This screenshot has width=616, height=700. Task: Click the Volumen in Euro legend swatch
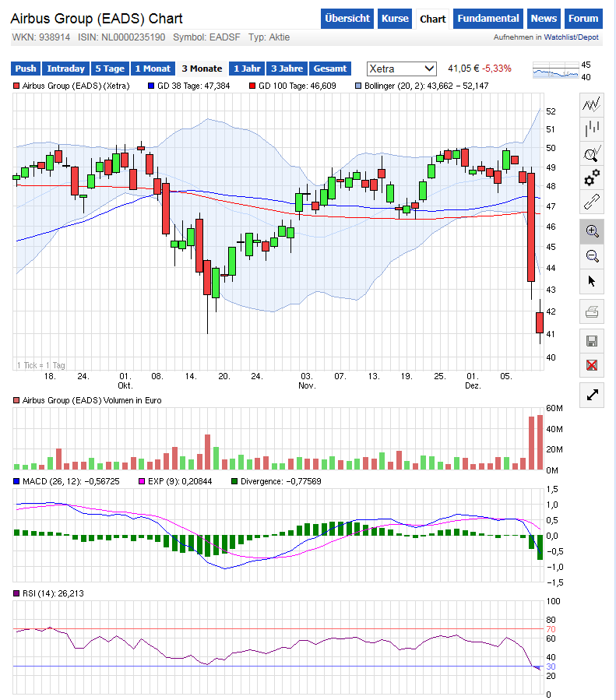[16, 400]
